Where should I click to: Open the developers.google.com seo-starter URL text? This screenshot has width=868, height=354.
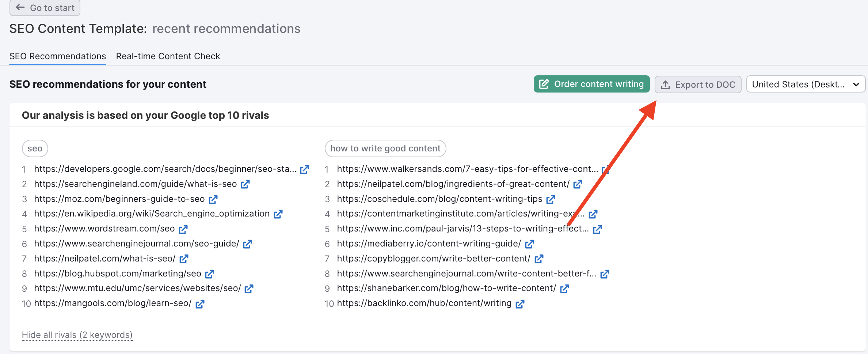click(165, 169)
